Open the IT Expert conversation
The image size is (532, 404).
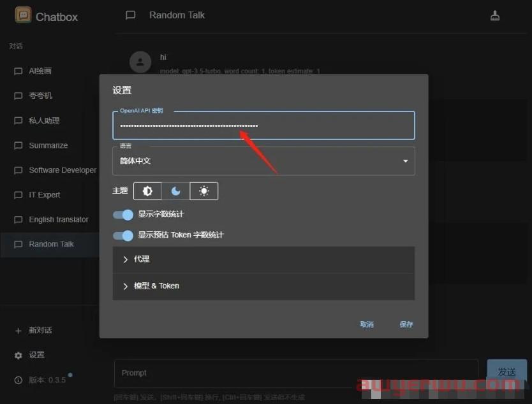point(50,195)
